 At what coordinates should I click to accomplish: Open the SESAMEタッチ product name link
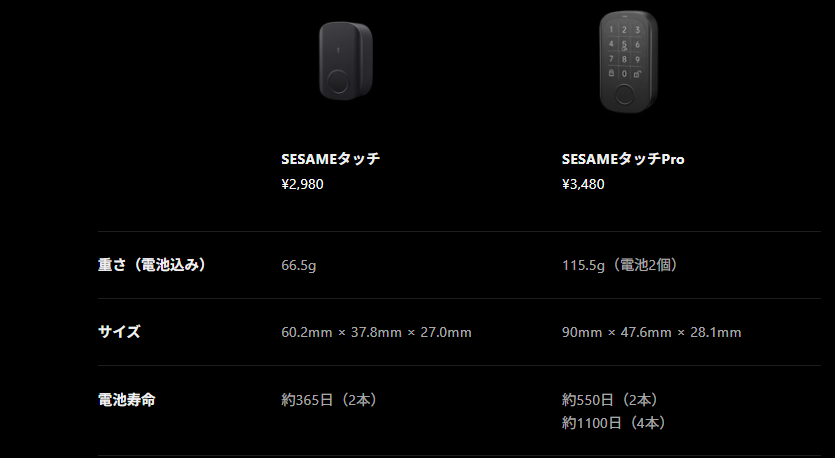[x=330, y=159]
